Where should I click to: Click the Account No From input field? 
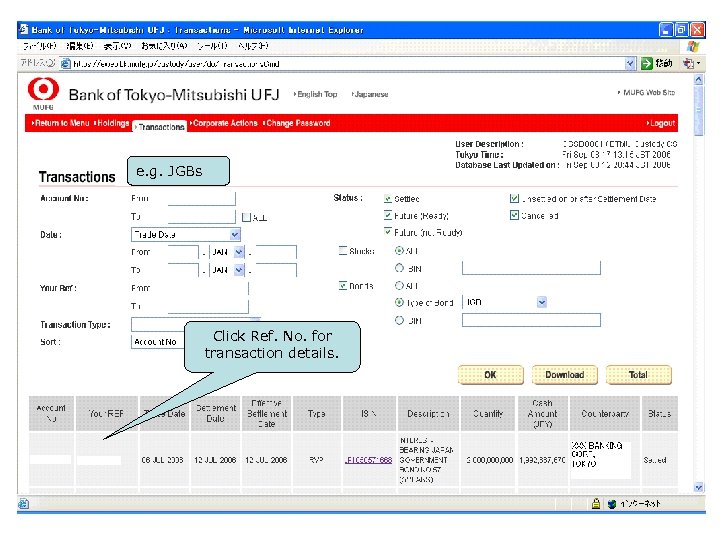(x=202, y=198)
